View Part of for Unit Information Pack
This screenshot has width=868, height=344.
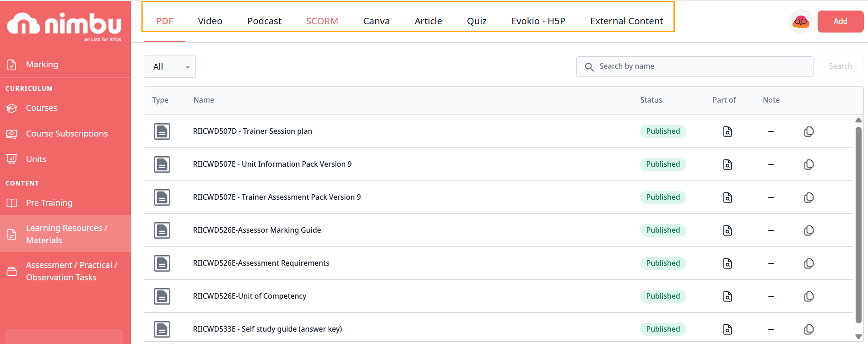pos(727,164)
